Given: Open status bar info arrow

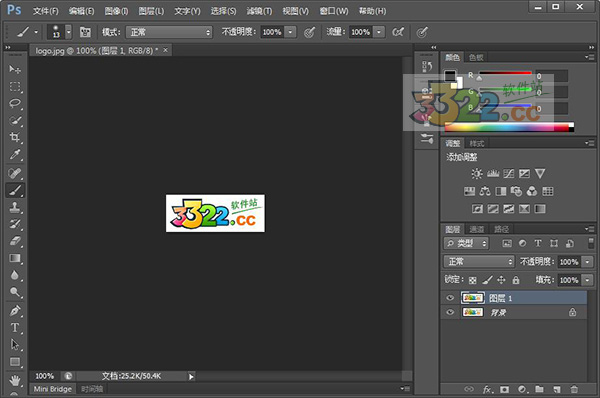Looking at the screenshot, I should coord(191,377).
